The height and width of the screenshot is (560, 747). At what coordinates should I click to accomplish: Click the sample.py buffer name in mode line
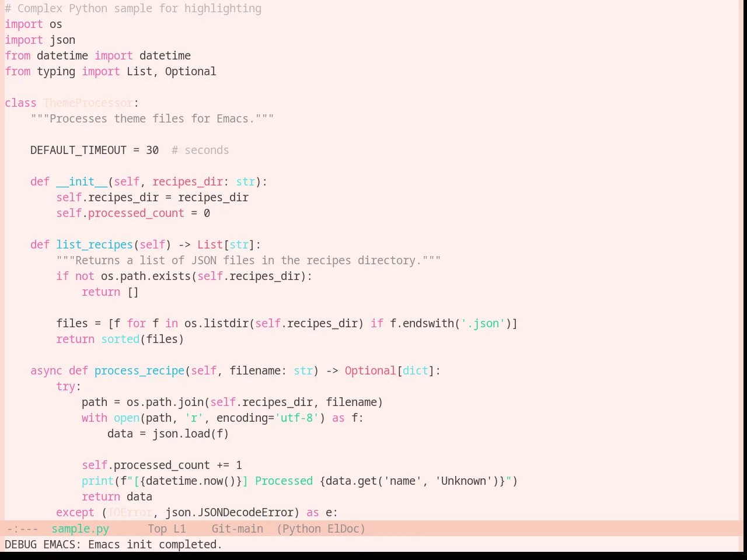click(x=80, y=528)
